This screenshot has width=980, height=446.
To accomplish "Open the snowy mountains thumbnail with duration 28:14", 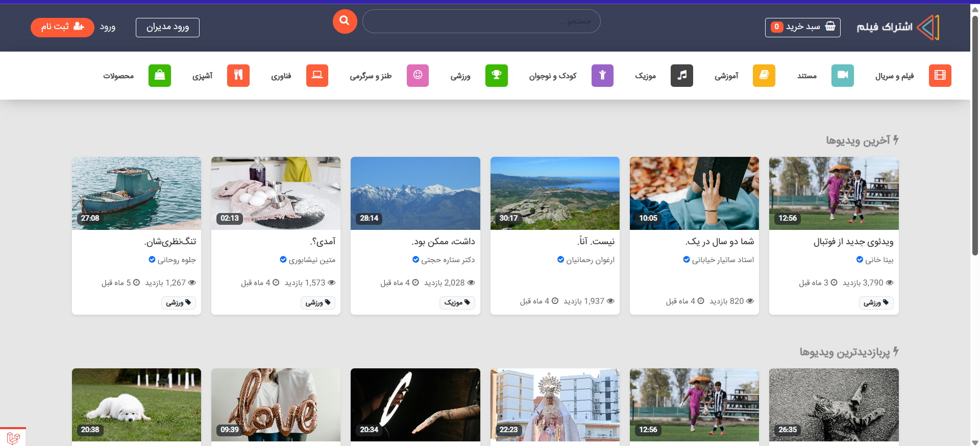I will (415, 193).
